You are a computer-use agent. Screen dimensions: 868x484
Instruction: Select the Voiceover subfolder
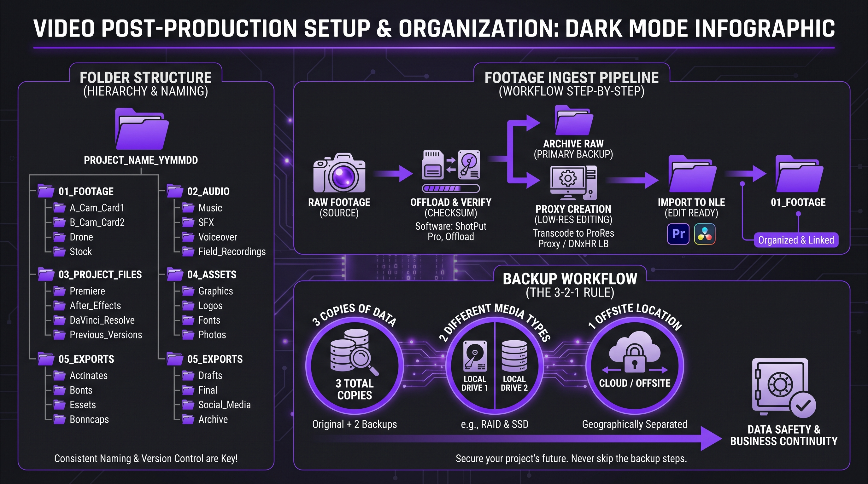209,237
